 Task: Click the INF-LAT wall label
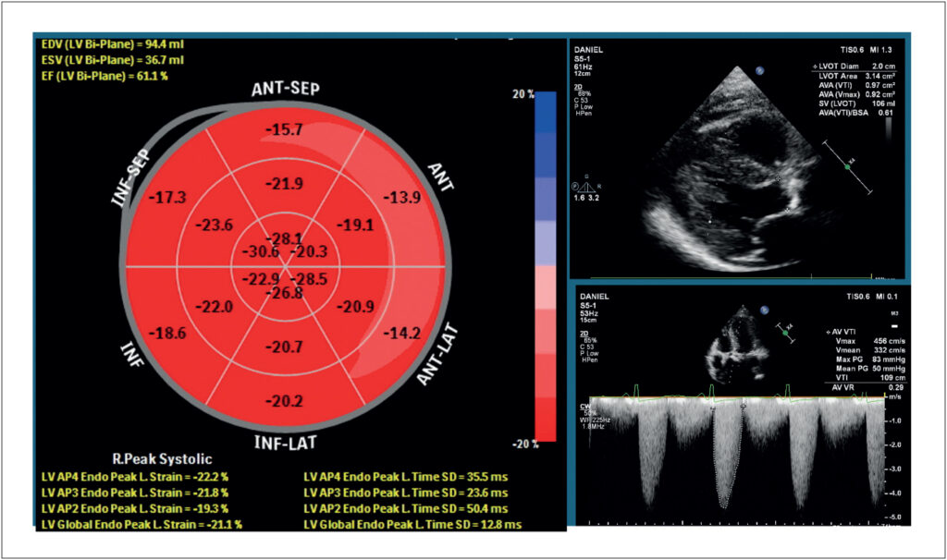[x=285, y=443]
